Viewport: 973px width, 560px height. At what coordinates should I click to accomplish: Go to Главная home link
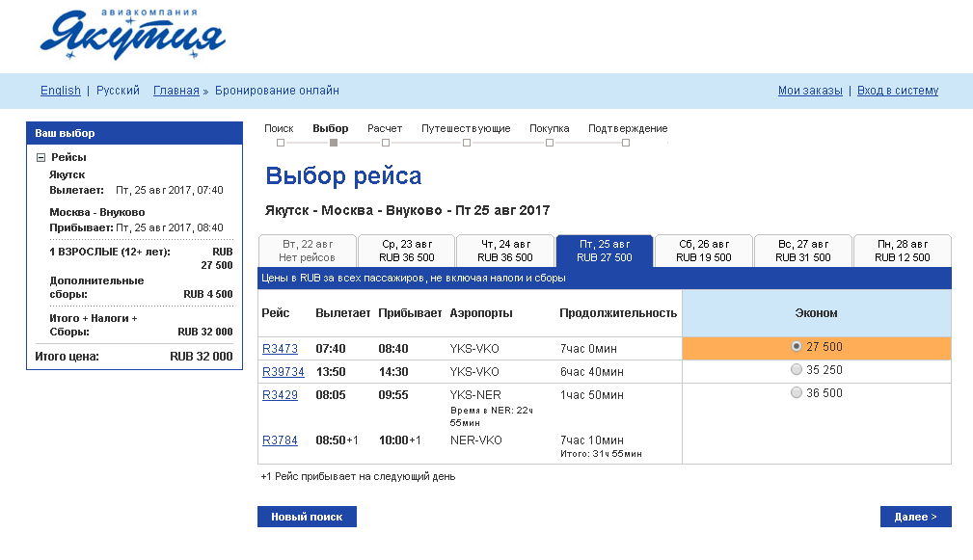coord(176,91)
